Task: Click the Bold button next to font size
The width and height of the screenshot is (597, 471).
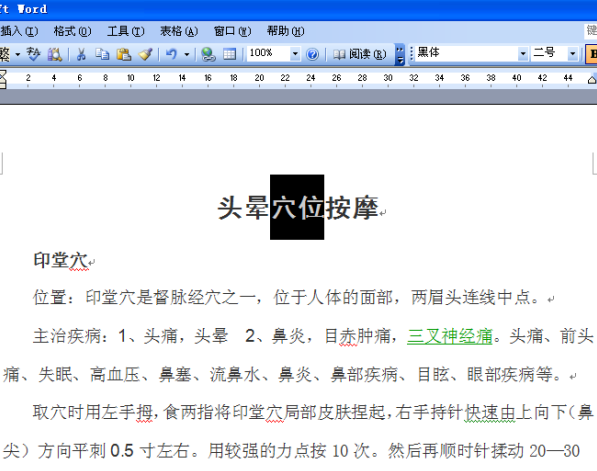Action: (x=592, y=54)
